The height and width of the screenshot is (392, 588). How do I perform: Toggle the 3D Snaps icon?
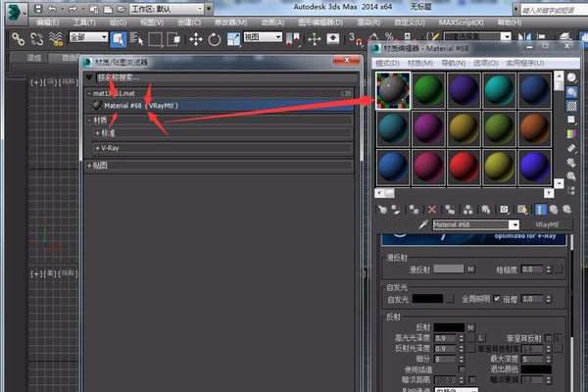coord(355,39)
